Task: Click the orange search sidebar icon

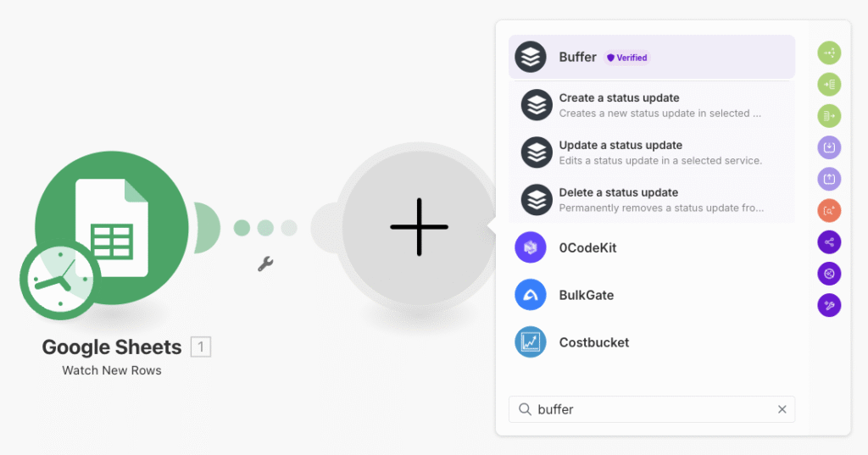Action: (829, 211)
